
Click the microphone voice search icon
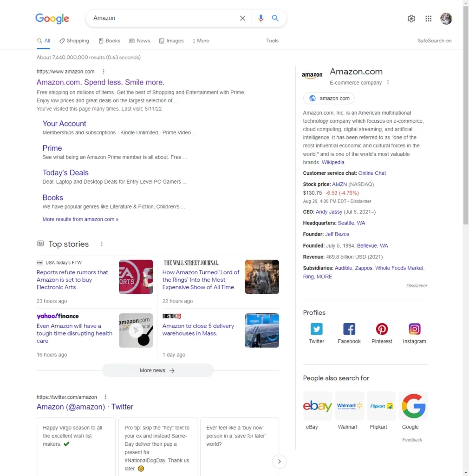pyautogui.click(x=261, y=18)
